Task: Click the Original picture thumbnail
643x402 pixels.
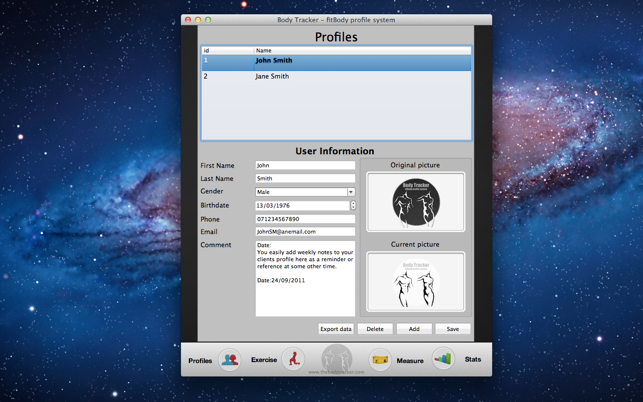Action: [415, 202]
